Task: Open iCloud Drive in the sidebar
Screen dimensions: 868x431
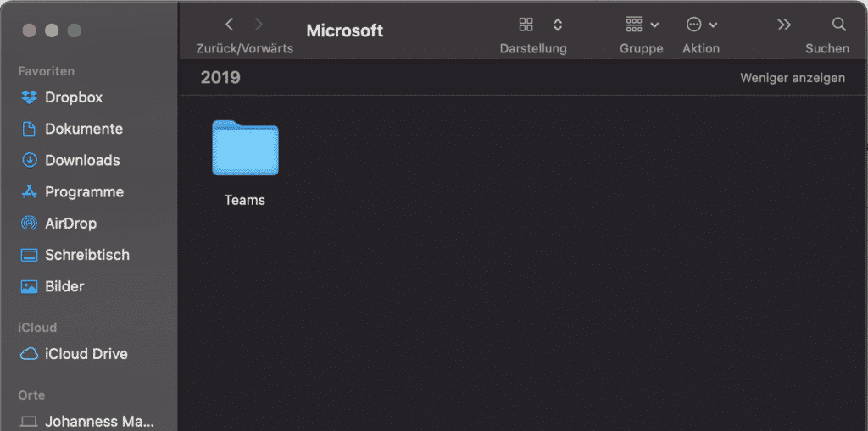Action: [x=88, y=354]
